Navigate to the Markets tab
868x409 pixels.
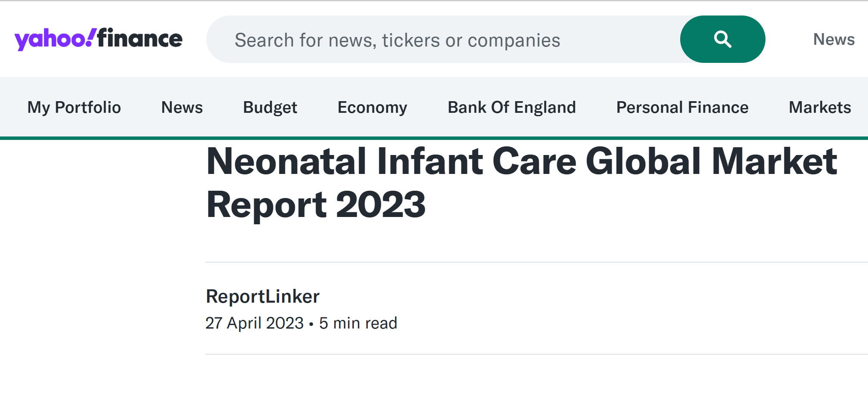click(x=819, y=107)
